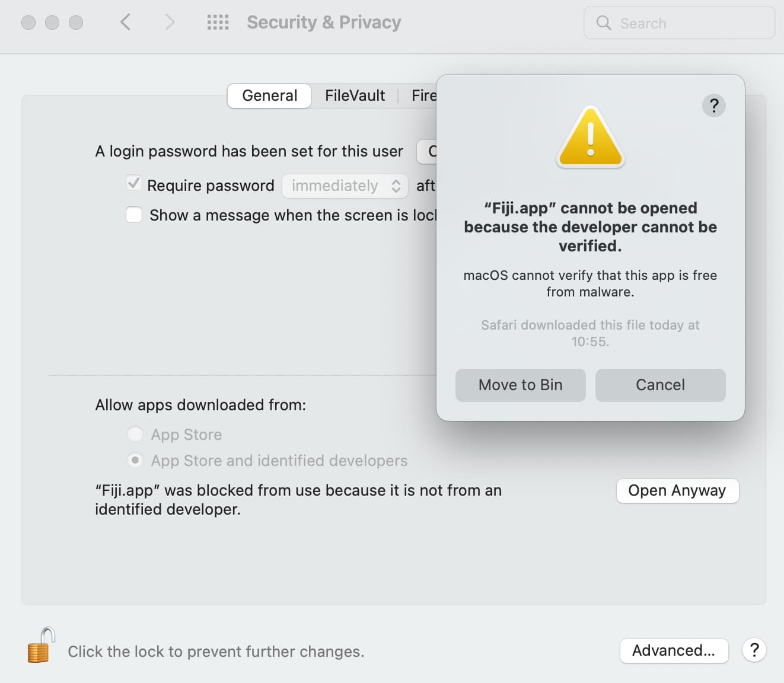This screenshot has width=784, height=683.
Task: Click the forward navigation arrow
Action: pyautogui.click(x=169, y=22)
